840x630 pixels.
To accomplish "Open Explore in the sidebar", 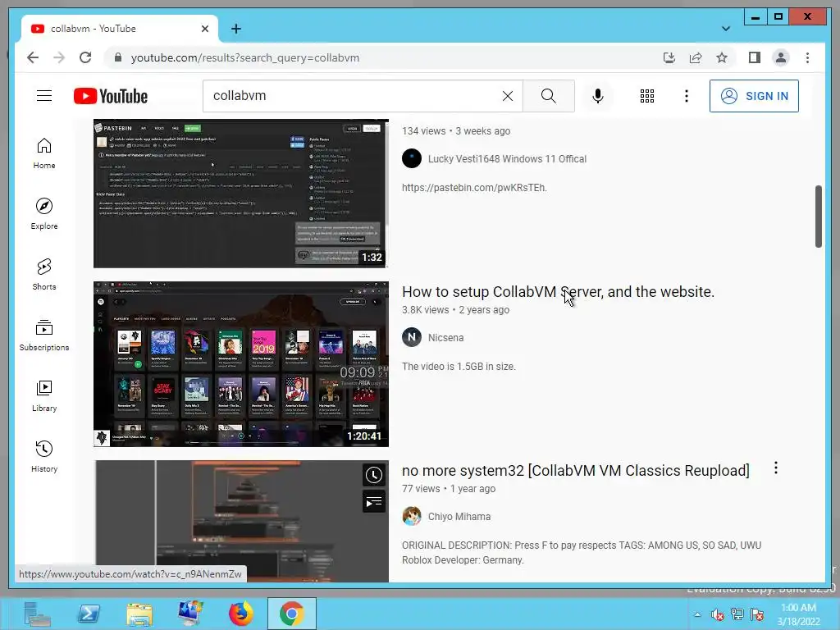I will 44,214.
